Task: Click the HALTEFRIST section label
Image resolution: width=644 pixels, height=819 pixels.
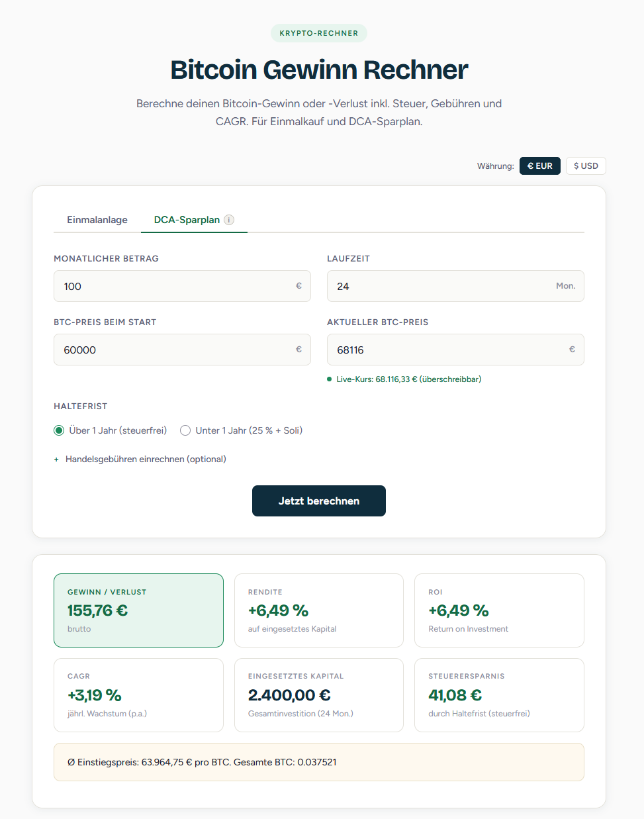Action: (80, 407)
